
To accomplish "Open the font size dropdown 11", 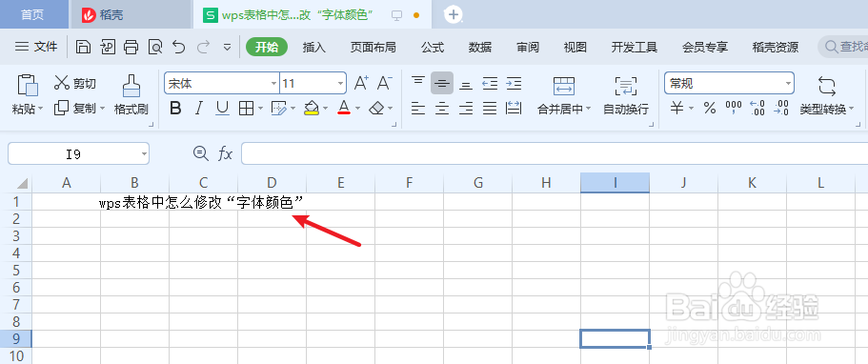I will point(341,84).
